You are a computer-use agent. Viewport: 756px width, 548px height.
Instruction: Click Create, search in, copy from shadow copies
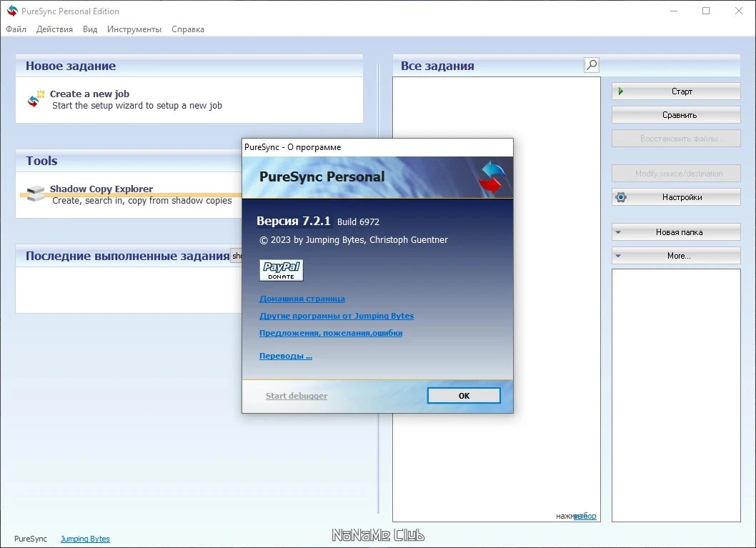[x=141, y=201]
